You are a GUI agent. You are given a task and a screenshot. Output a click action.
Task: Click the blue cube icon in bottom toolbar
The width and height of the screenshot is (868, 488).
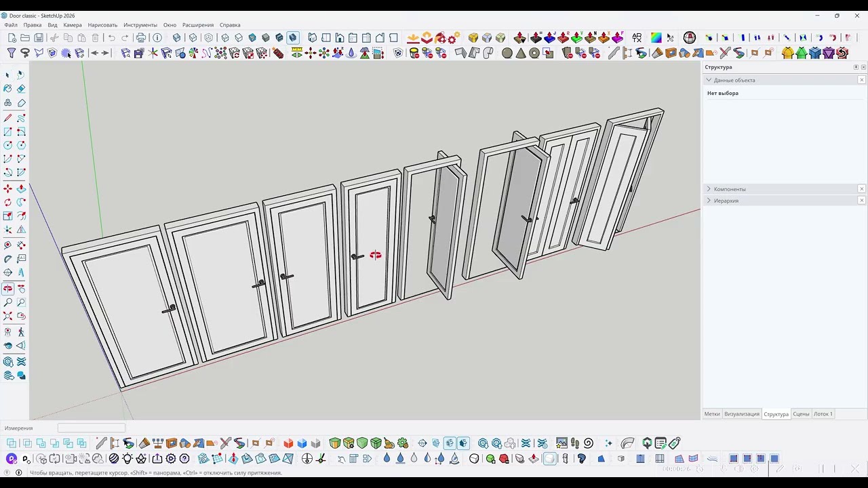click(x=302, y=443)
